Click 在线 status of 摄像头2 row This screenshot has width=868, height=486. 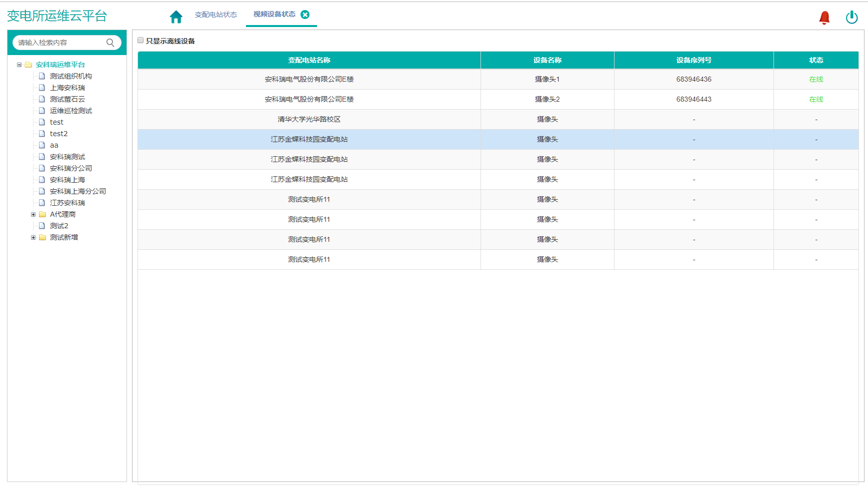click(x=816, y=99)
